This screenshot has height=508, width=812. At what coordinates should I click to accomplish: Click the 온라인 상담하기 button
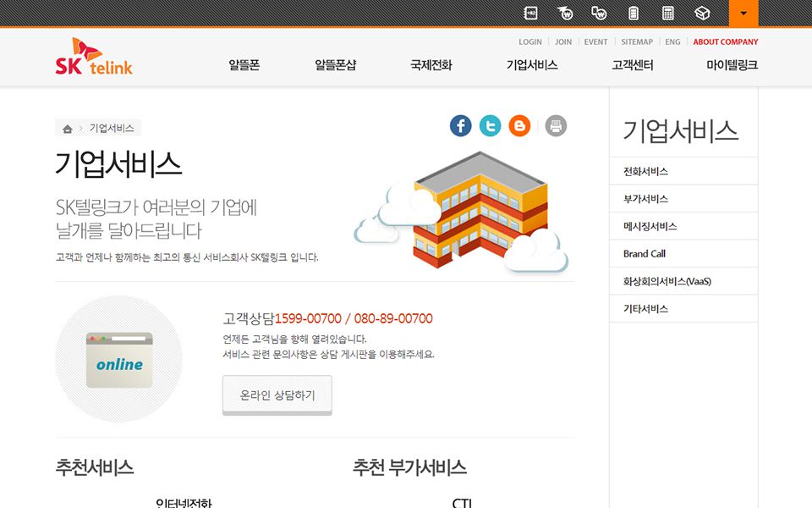277,395
